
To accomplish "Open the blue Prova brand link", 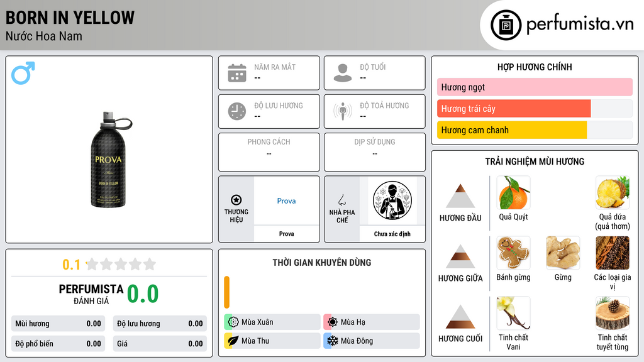I will click(286, 200).
